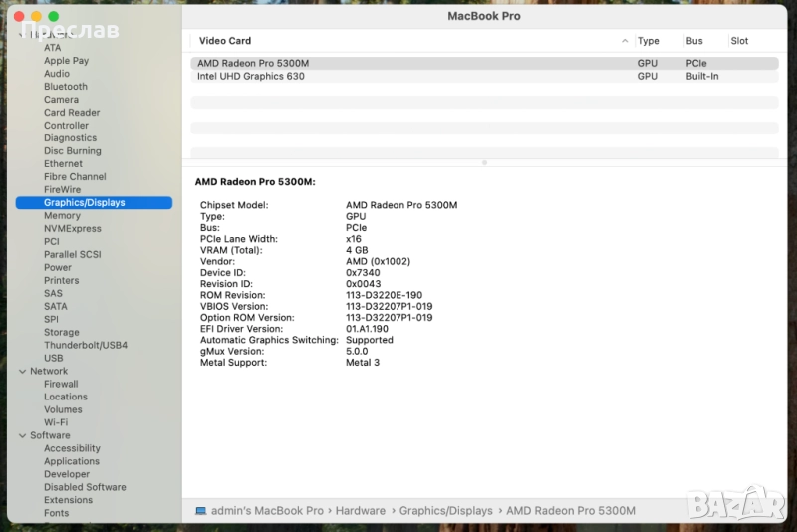Select the AMD Radeon Pro 5300M row
This screenshot has height=532, width=797.
pyautogui.click(x=253, y=63)
